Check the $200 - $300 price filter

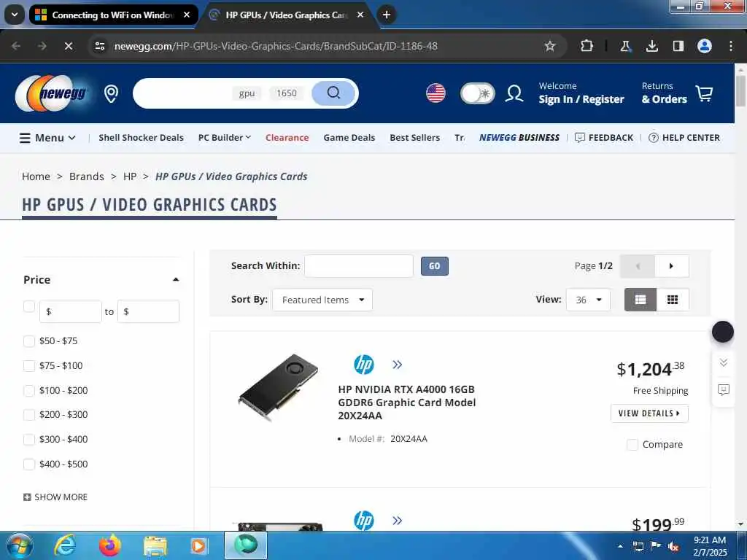click(x=29, y=415)
